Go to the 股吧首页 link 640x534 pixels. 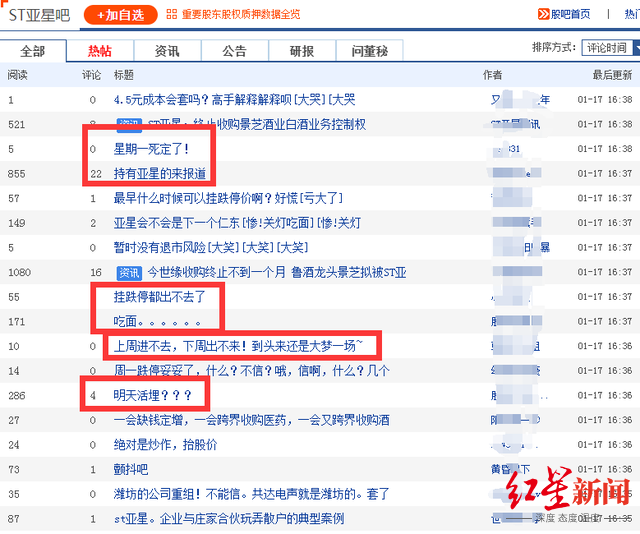(x=570, y=14)
